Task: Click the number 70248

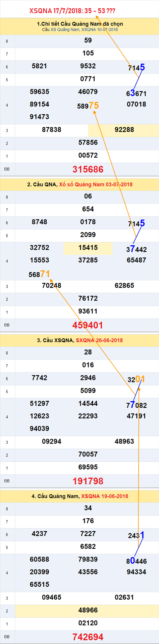Action: point(52,285)
